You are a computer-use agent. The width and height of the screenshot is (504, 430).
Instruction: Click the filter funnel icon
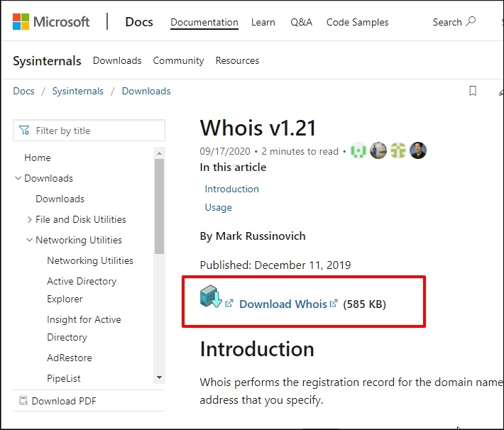24,130
